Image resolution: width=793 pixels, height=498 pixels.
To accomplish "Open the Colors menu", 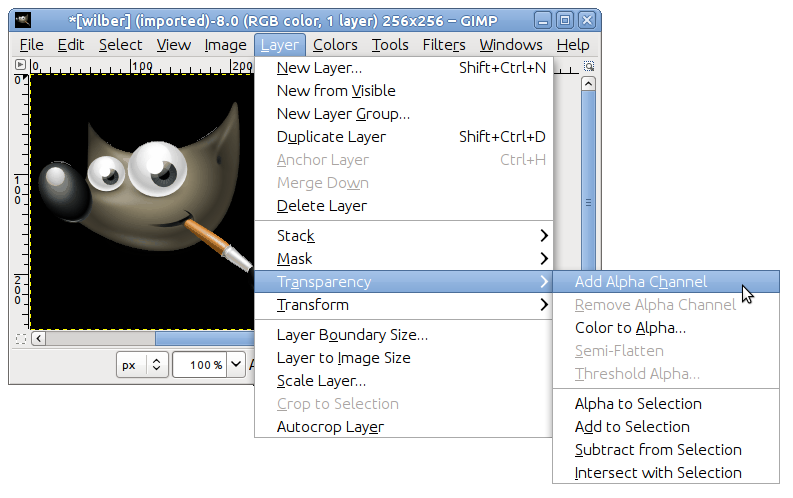I will [334, 45].
